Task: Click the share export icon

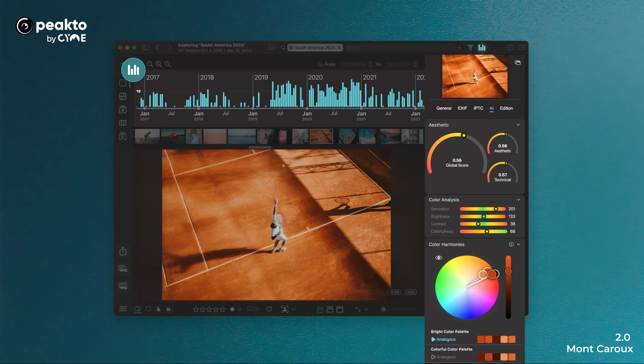Action: tap(123, 251)
